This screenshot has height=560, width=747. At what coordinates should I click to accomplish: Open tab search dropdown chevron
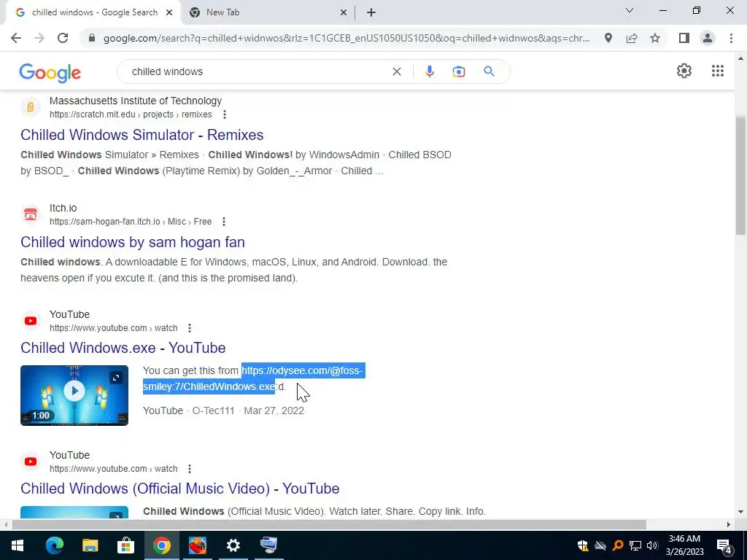[630, 10]
